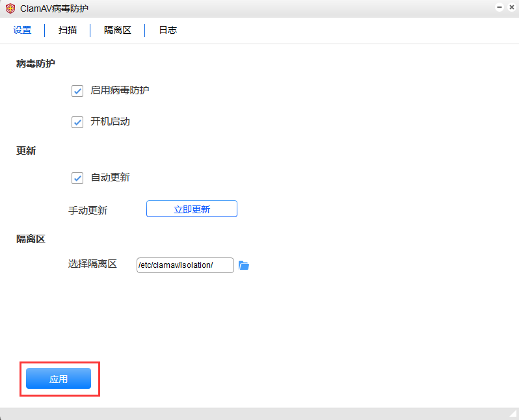Viewport: 519px width, 420px height.
Task: Click the 开机启动 label text
Action: pos(110,122)
